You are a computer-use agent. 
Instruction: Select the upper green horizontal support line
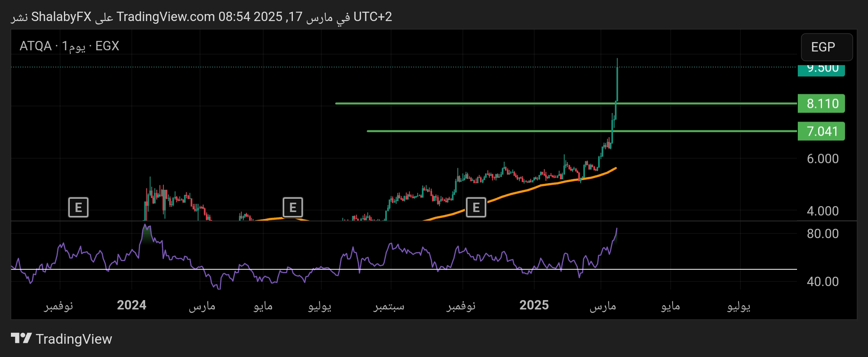pos(507,103)
